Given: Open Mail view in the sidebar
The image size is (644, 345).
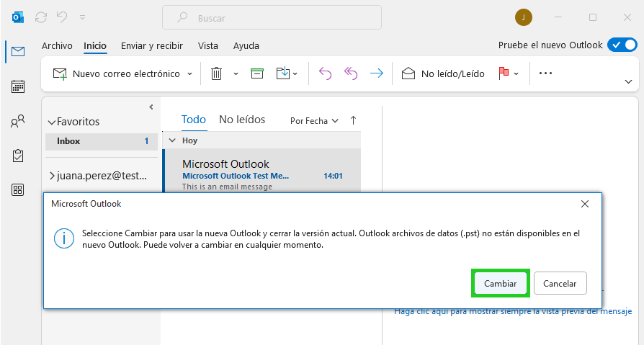Looking at the screenshot, I should (18, 52).
